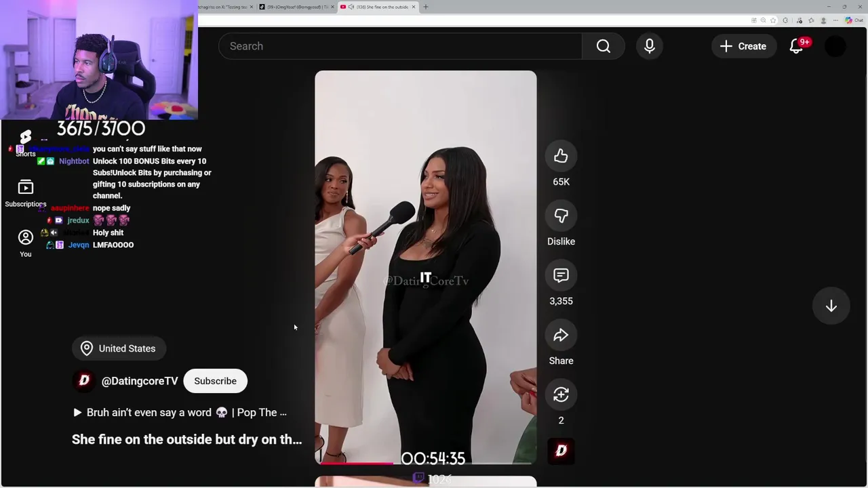The height and width of the screenshot is (488, 868).
Task: Switch to the OmgYosef TikTok tab
Action: tap(297, 7)
